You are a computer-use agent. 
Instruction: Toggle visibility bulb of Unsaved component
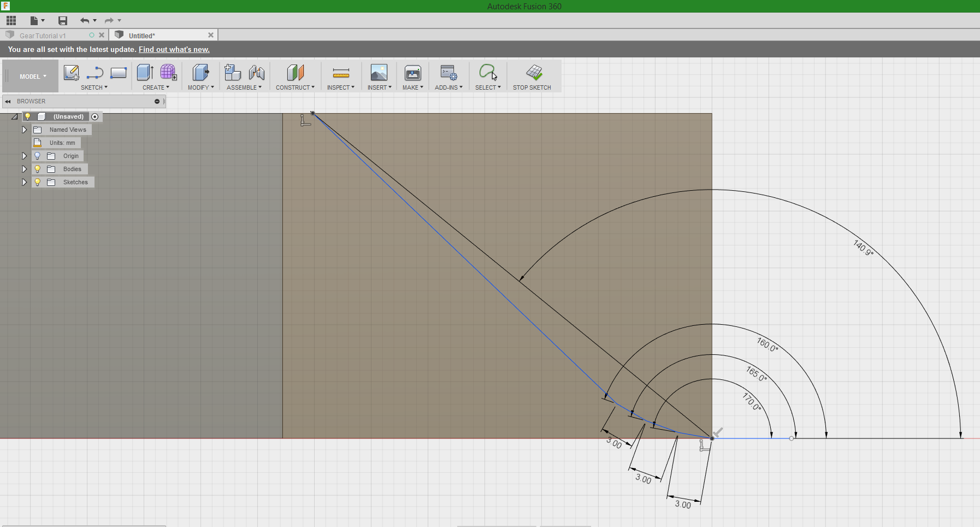(x=27, y=116)
